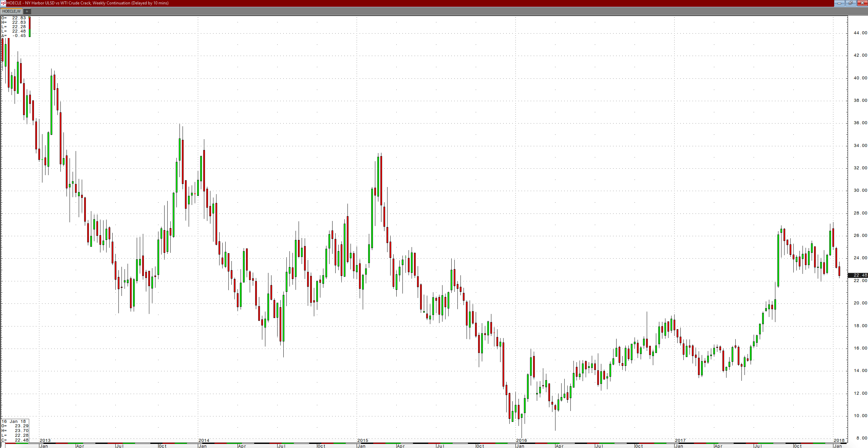Click the red-green range bar beside O= 22.83

pos(30,27)
